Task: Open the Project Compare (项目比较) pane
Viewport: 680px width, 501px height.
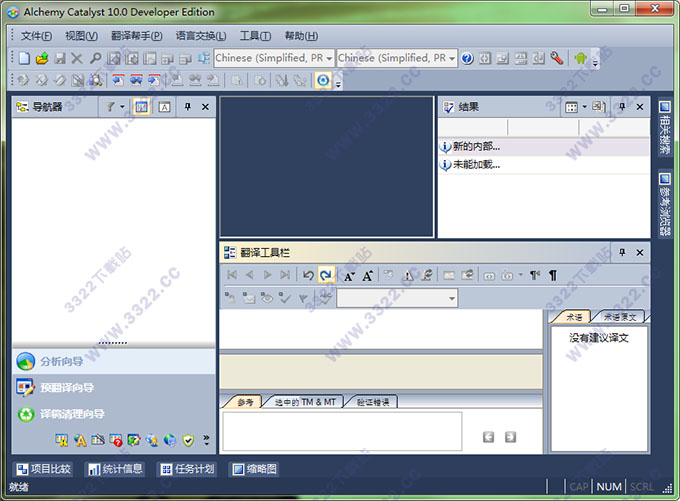Action: coord(43,469)
